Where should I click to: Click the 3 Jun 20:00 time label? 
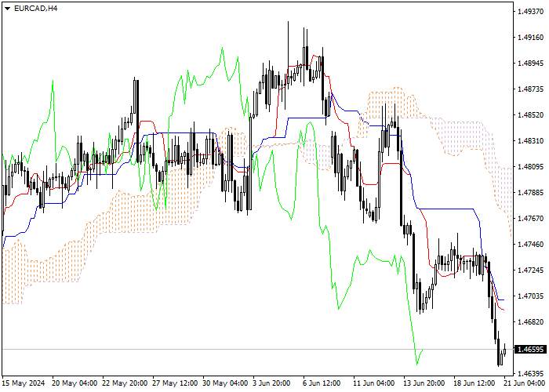coord(271,383)
